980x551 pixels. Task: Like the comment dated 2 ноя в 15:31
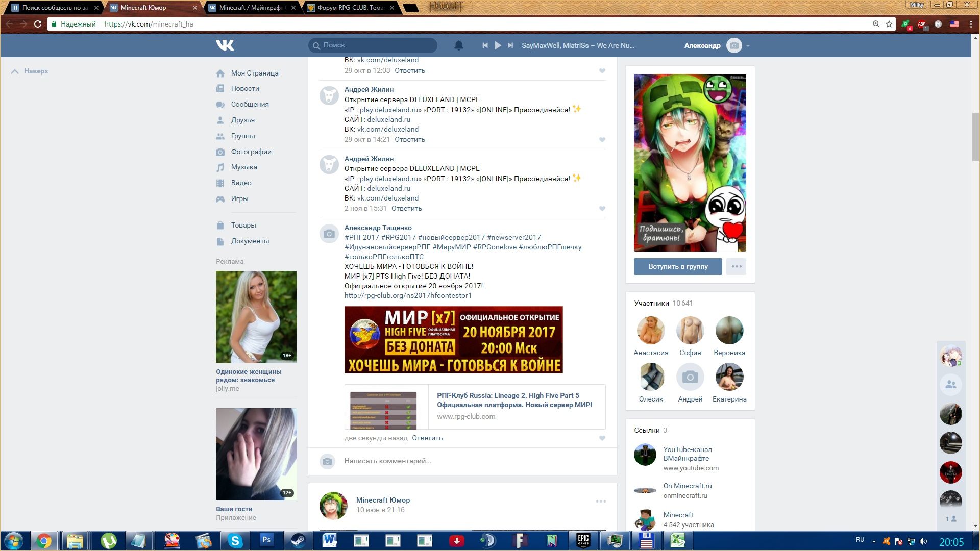click(x=602, y=209)
